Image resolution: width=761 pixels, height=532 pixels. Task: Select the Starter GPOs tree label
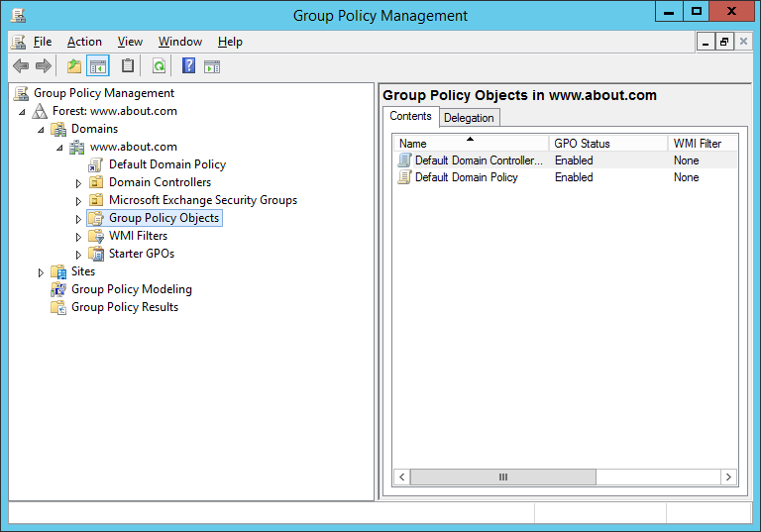coord(142,254)
